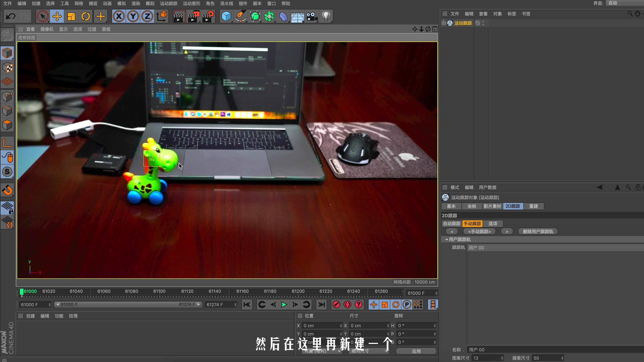The width and height of the screenshot is (644, 362).
Task: Select the Rotate tool icon
Action: (x=86, y=16)
